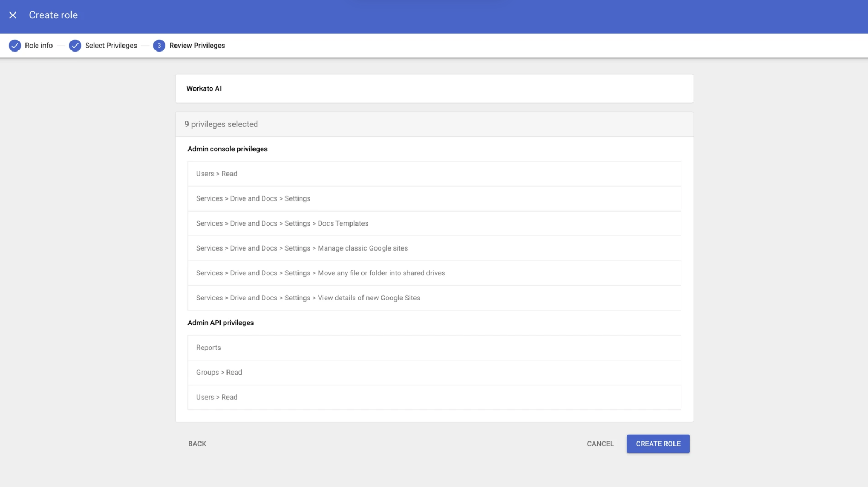Select step 3 number circle icon
Viewport: 868px width, 487px height.
tap(159, 46)
